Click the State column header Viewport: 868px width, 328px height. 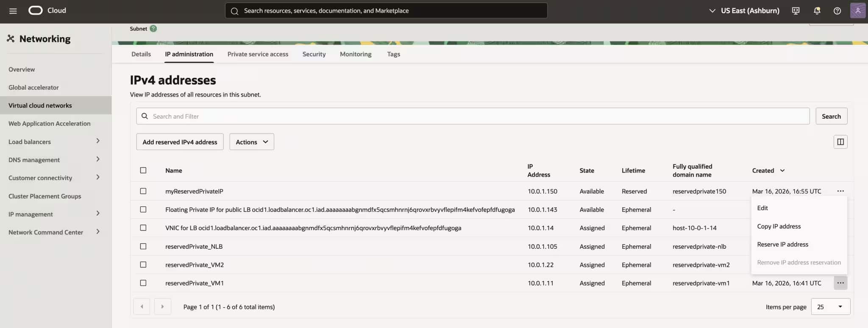click(587, 170)
